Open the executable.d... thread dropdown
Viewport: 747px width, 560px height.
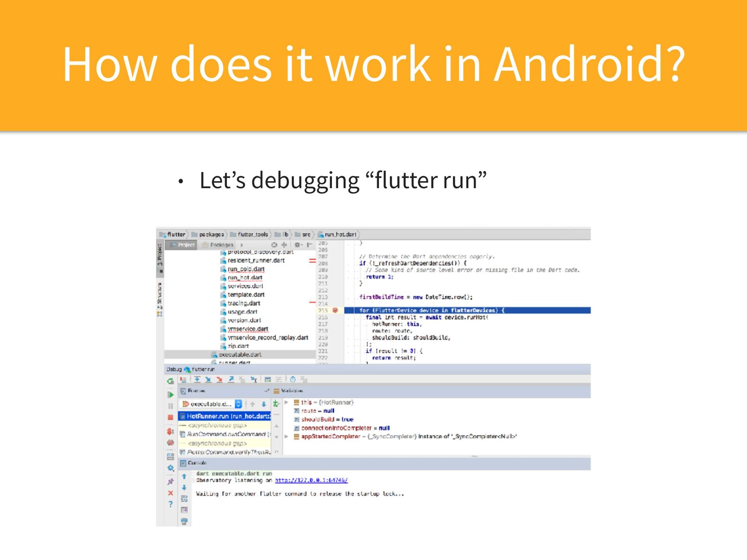click(x=238, y=404)
